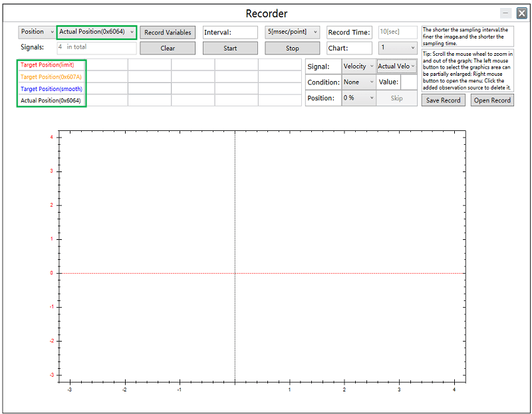Viewport: 532px width, 414px height.
Task: Select the orange Target Position(0x607A) signal
Action: (51, 77)
